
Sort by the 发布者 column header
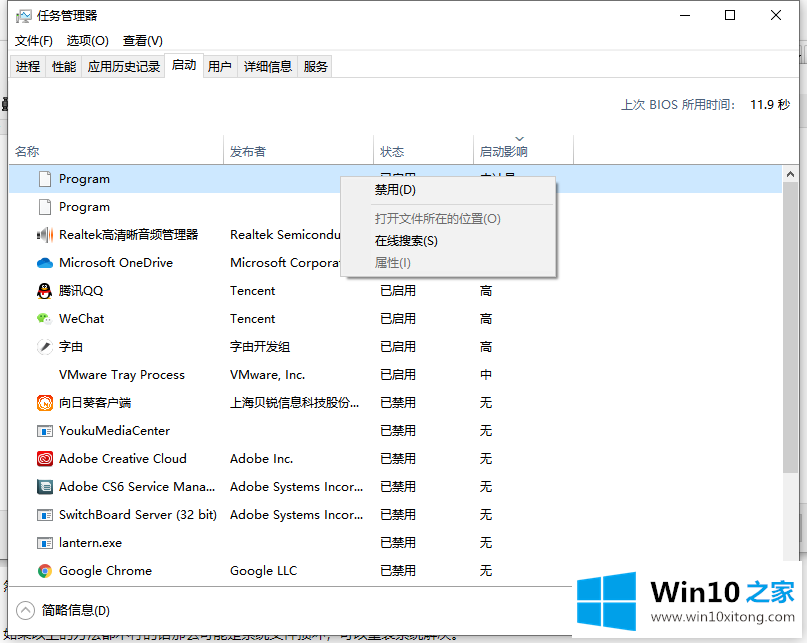point(299,151)
